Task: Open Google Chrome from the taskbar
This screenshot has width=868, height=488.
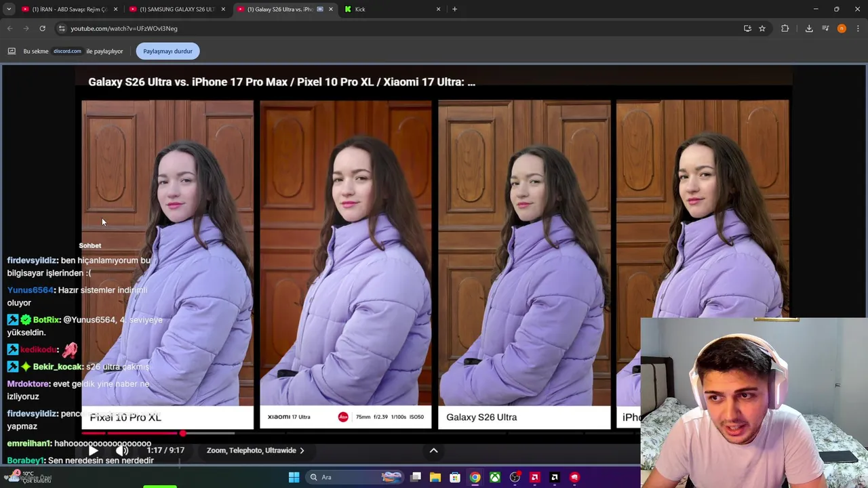Action: (x=475, y=477)
